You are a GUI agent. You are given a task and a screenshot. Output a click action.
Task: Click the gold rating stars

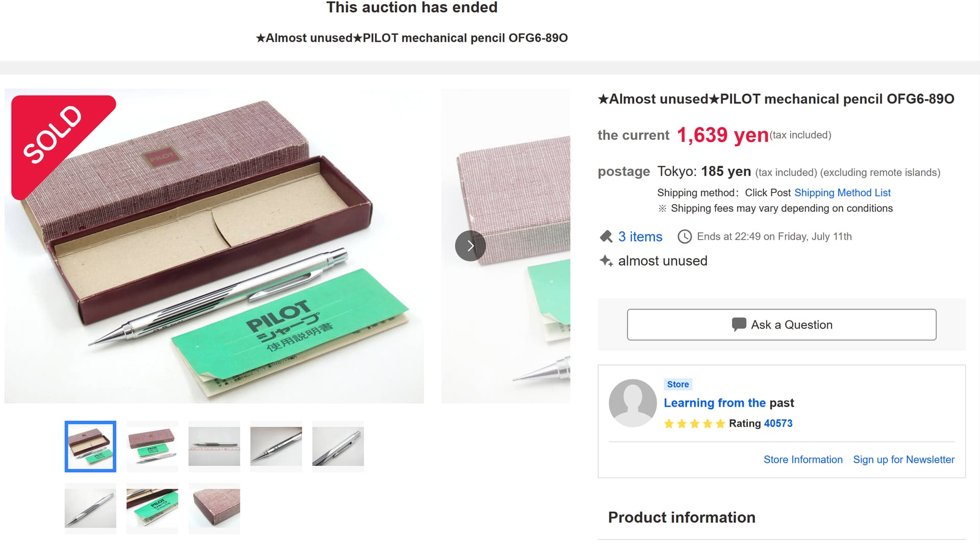[x=694, y=423]
